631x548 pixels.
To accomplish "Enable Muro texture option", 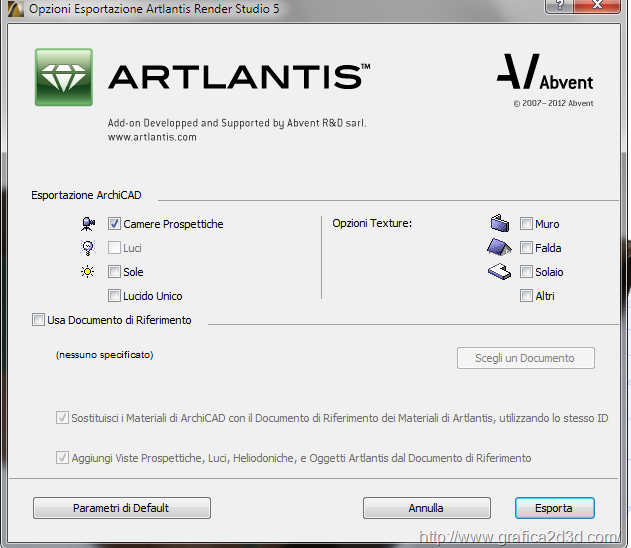I will pyautogui.click(x=526, y=224).
